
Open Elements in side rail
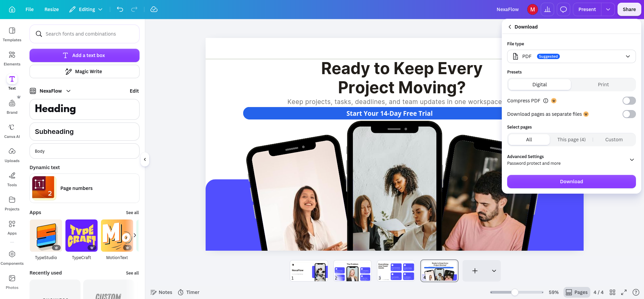12,58
